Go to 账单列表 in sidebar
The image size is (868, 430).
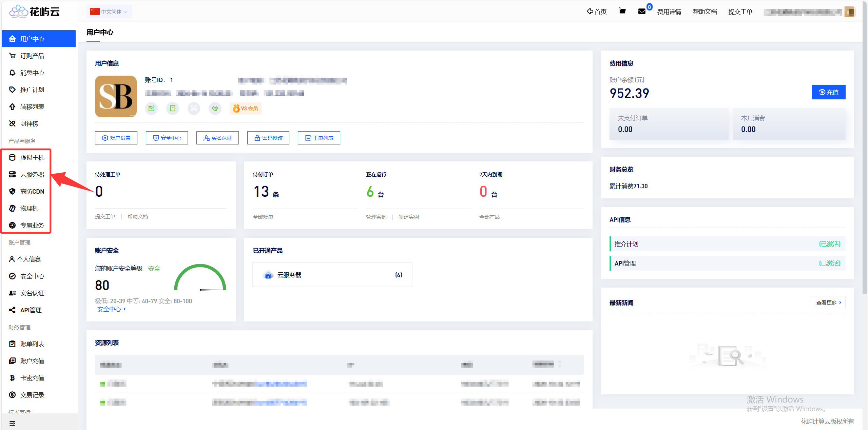click(x=32, y=344)
